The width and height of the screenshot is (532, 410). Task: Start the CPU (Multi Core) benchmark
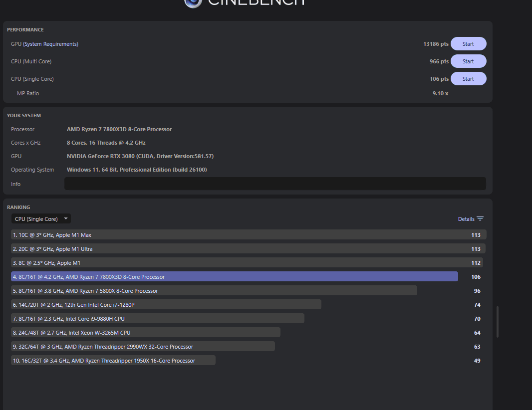click(468, 61)
